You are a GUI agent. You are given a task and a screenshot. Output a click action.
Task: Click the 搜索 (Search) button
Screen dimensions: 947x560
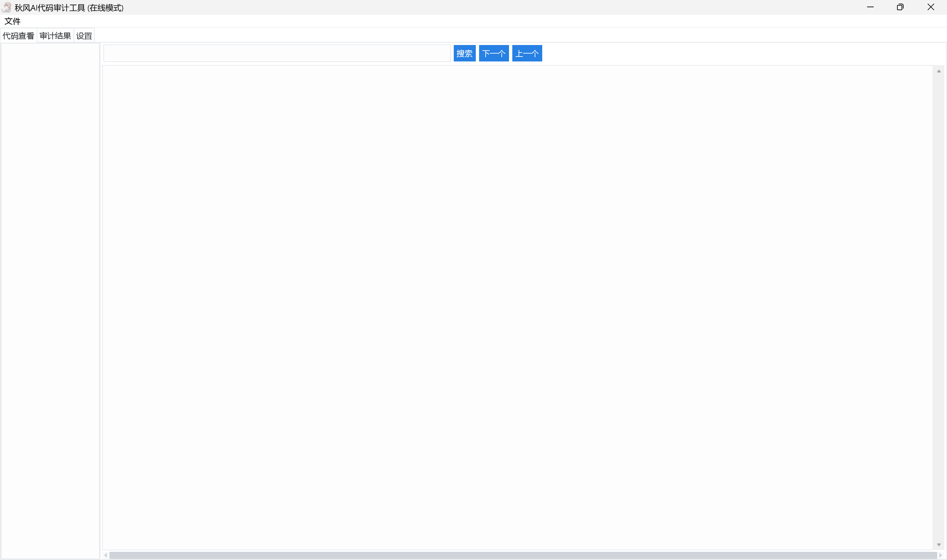[465, 53]
